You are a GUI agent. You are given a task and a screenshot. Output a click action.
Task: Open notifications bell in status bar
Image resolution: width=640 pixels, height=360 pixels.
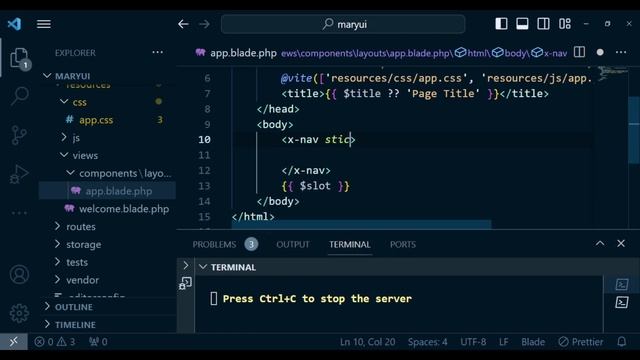[621, 342]
